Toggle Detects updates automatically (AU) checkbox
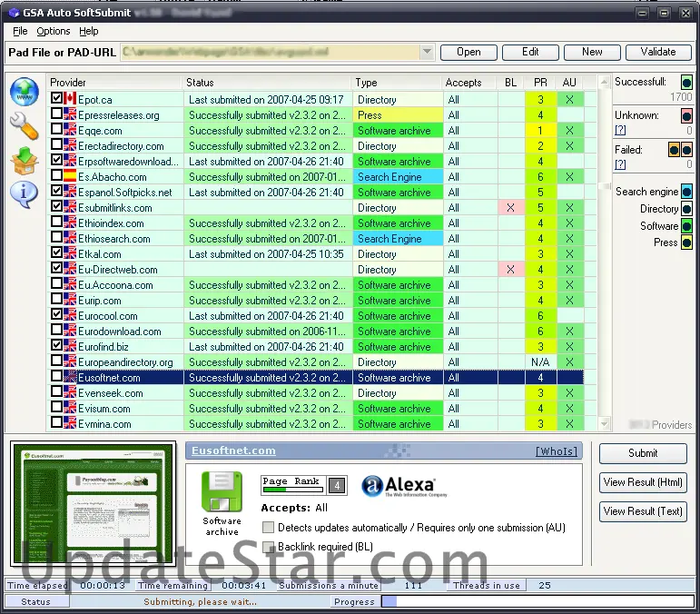 [x=269, y=528]
